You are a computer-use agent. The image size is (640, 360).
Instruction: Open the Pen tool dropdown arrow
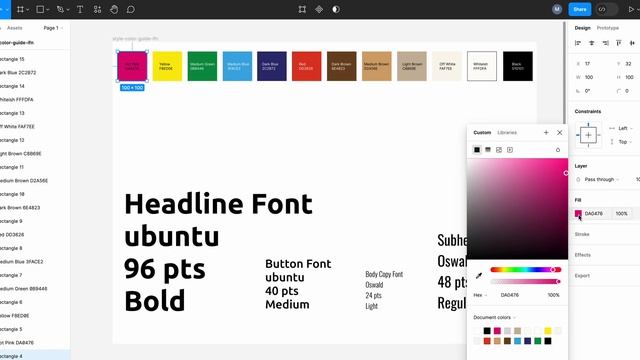pyautogui.click(x=68, y=10)
